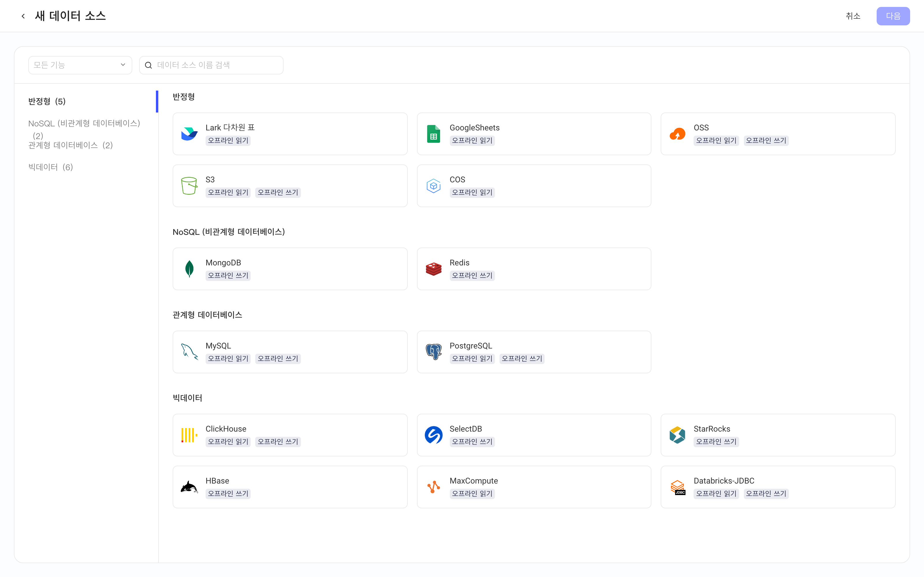The width and height of the screenshot is (924, 577).
Task: Click the 다음 button
Action: [x=893, y=16]
